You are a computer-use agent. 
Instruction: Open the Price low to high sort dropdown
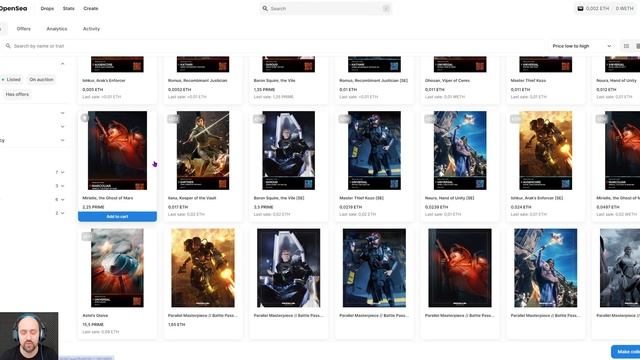coord(582,46)
